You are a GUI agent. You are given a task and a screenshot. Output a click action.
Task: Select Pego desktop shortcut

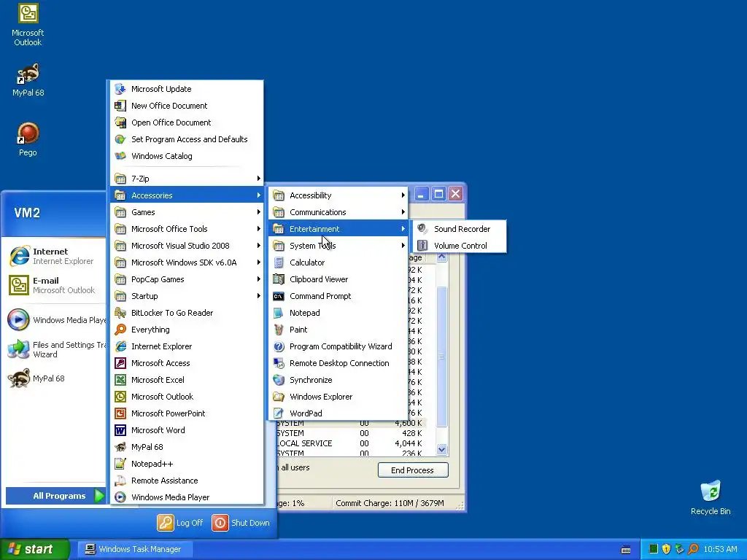28,139
